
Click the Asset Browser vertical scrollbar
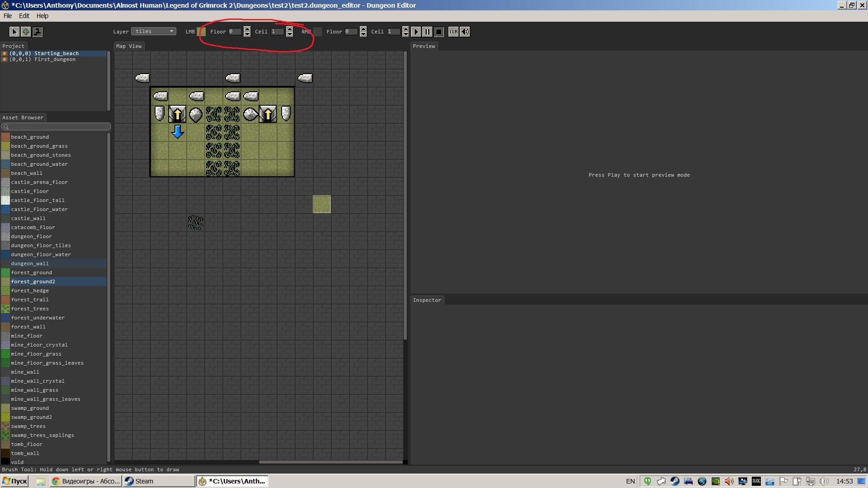click(108, 297)
